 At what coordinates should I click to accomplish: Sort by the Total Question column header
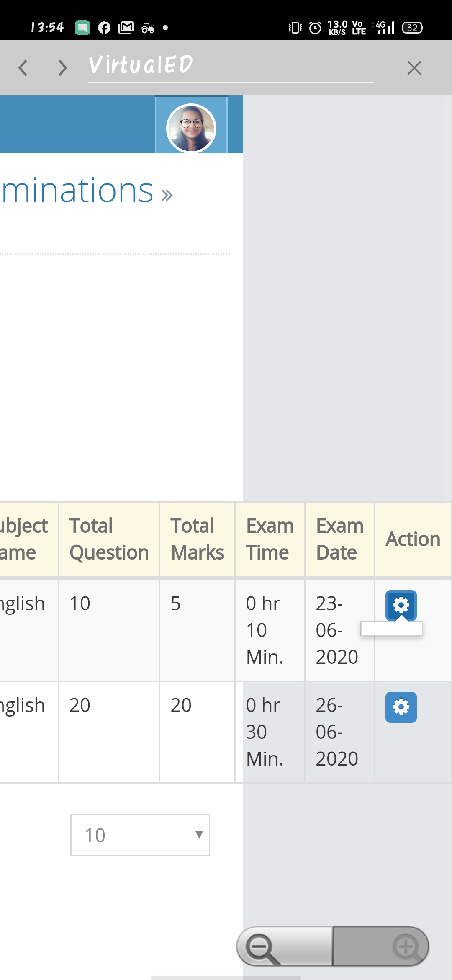(x=109, y=539)
